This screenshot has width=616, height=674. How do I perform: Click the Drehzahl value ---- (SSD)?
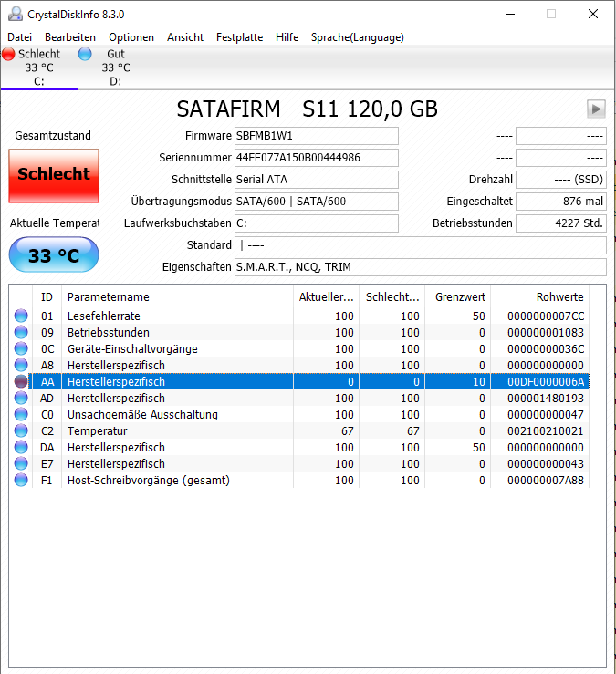(561, 180)
